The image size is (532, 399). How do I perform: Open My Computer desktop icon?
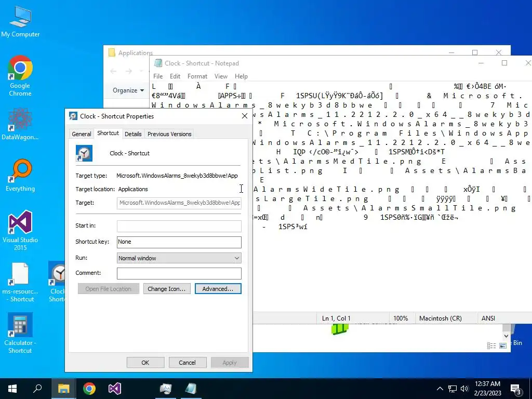tap(20, 22)
